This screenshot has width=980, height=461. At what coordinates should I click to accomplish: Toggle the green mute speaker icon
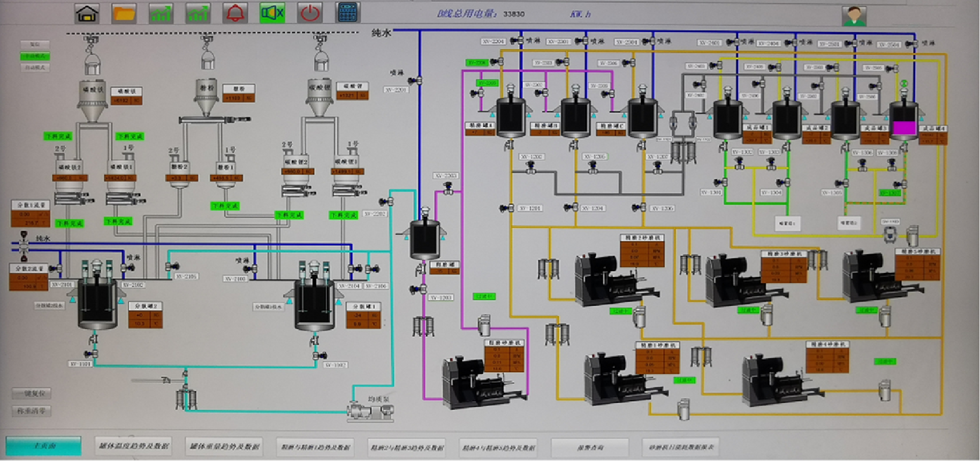pos(272,13)
